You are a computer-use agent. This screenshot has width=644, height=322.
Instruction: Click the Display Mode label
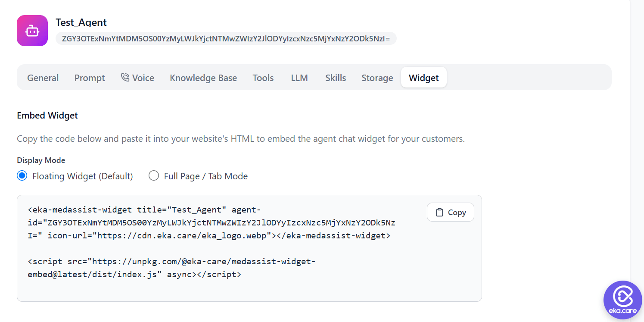[x=41, y=160]
